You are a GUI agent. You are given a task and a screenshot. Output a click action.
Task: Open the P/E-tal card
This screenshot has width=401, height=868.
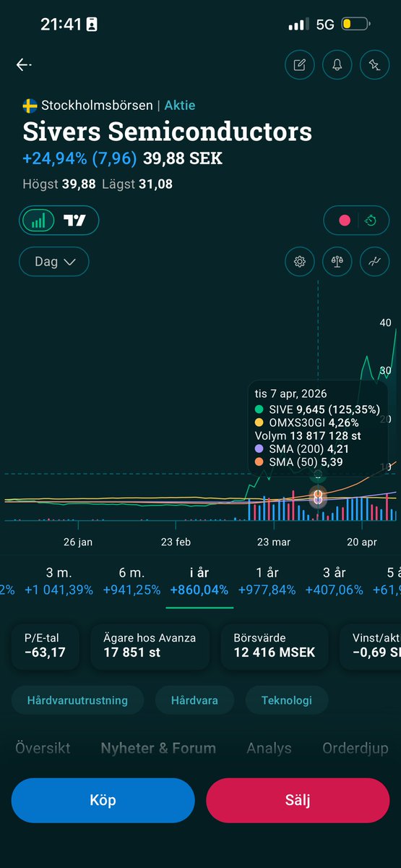pyautogui.click(x=46, y=645)
